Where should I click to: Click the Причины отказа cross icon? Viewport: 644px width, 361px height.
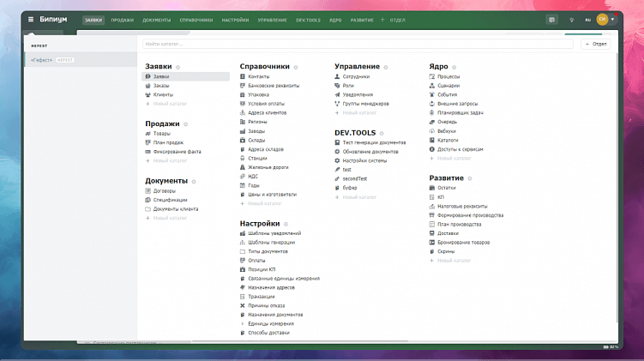pos(243,305)
